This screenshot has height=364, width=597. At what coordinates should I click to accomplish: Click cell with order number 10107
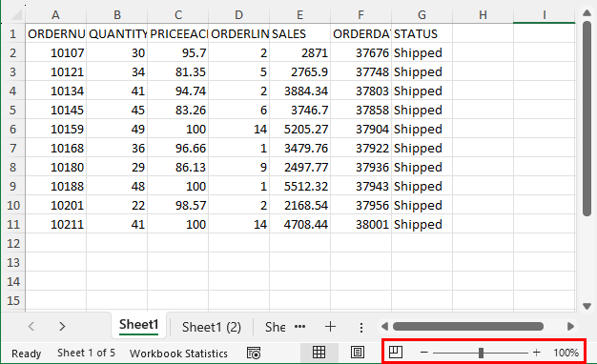[55, 52]
